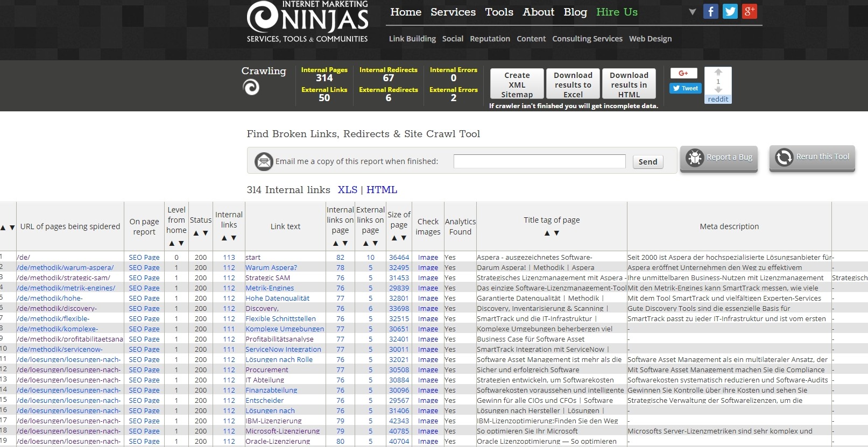The width and height of the screenshot is (868, 447).
Task: Download internal links via XLS link
Action: pyautogui.click(x=348, y=190)
